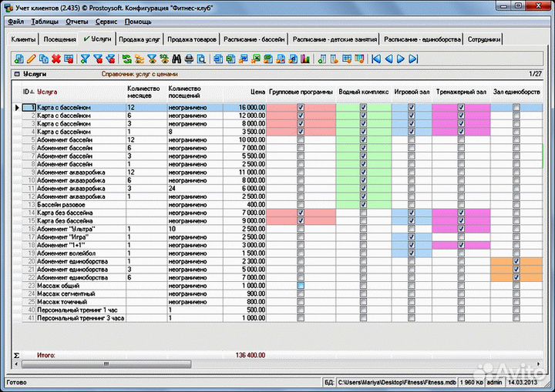Toggle 'Зал единоборств' checkbox for Абонемент единоборства 2 300.00
This screenshot has width=555, height=392.
(516, 262)
